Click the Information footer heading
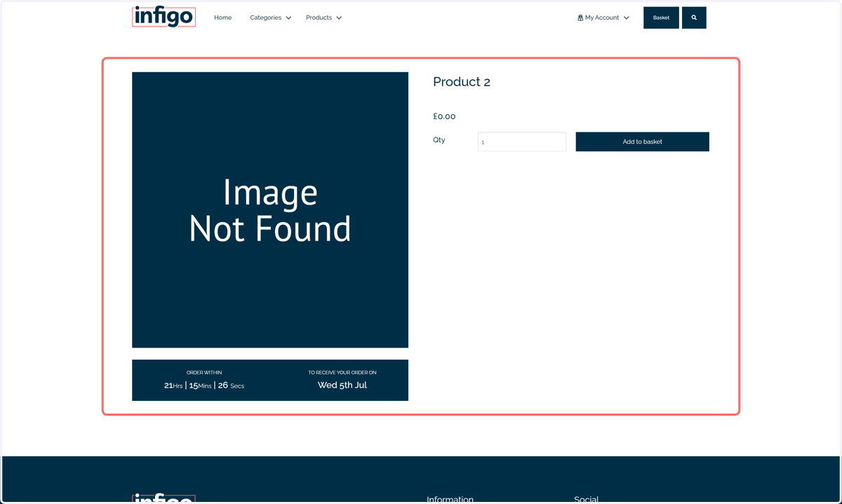Viewport: 842px width, 504px height. [x=450, y=499]
